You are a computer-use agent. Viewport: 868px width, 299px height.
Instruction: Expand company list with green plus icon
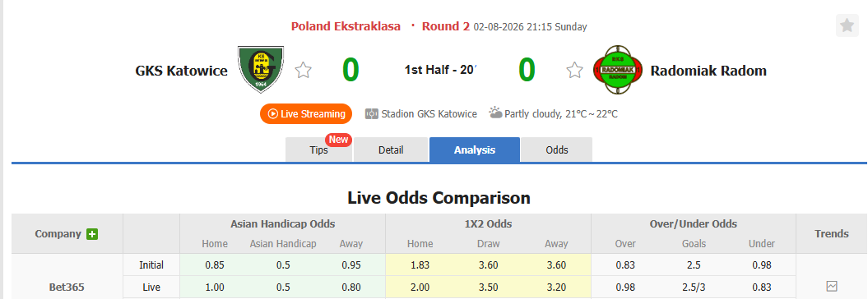pyautogui.click(x=92, y=234)
